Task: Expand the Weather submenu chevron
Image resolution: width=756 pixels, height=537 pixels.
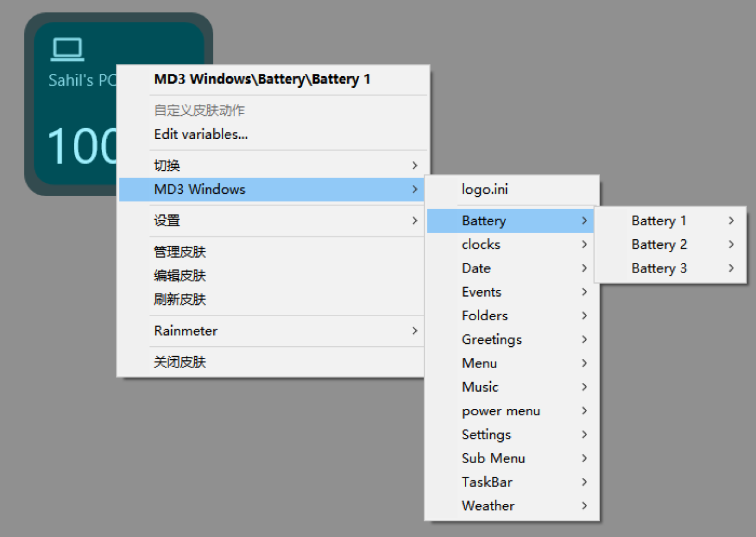Action: tap(584, 506)
